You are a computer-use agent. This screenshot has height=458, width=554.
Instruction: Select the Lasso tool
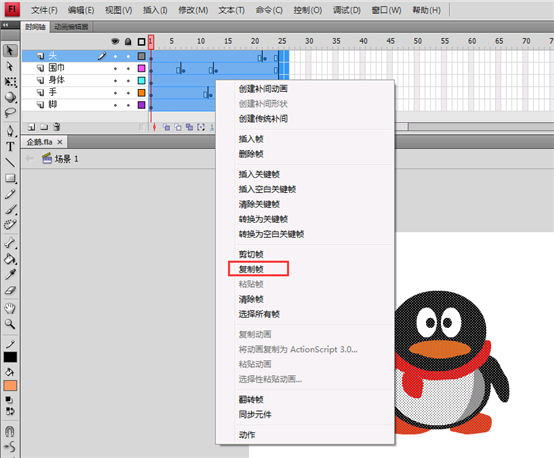click(10, 113)
